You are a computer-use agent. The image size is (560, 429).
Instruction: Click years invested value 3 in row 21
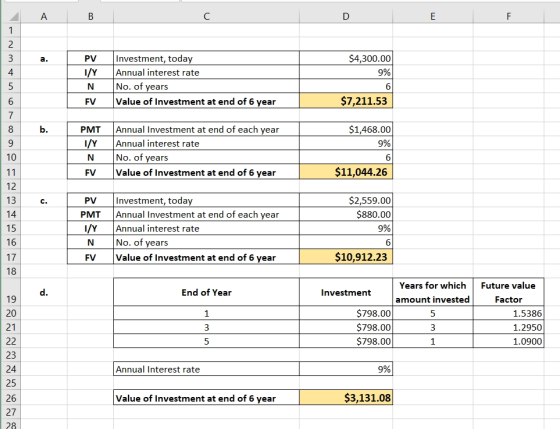(x=432, y=327)
